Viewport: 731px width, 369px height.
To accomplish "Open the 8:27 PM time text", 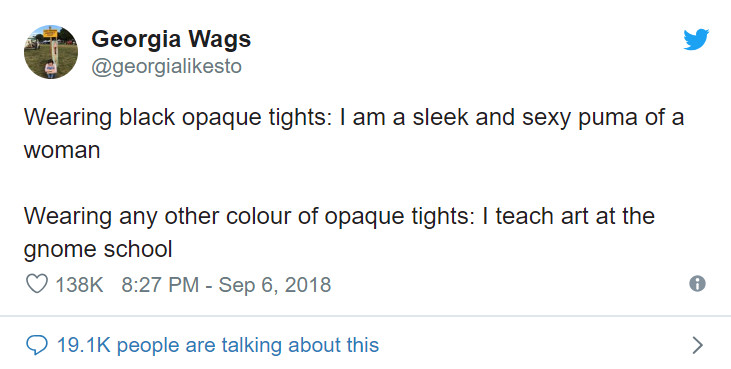I will [160, 284].
